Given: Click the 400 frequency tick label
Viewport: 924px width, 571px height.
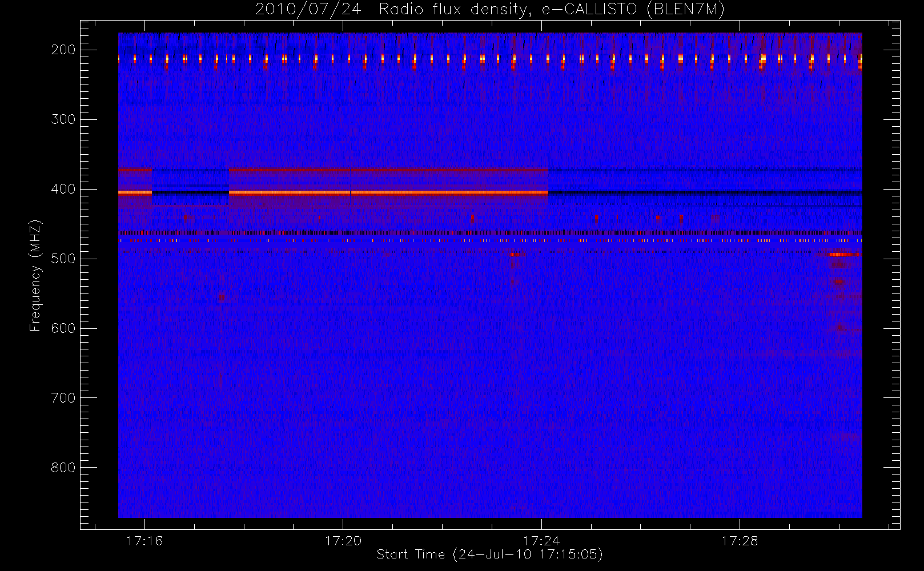Looking at the screenshot, I should (x=63, y=189).
